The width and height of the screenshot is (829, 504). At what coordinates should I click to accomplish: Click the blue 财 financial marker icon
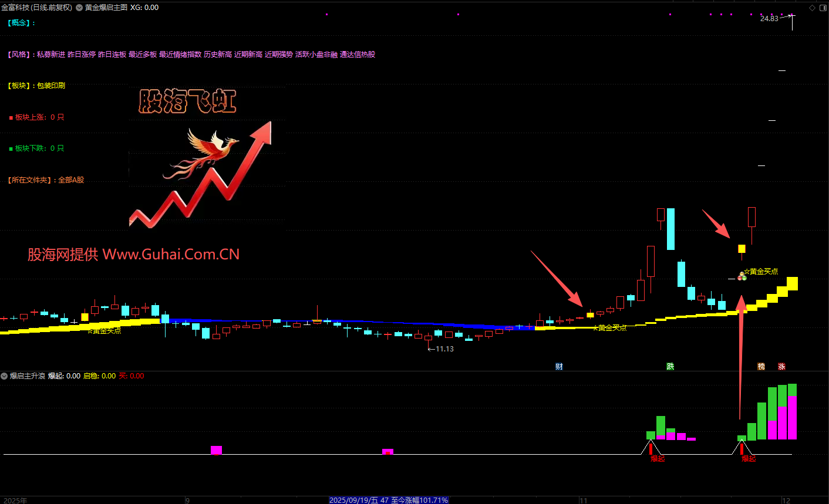(x=559, y=366)
